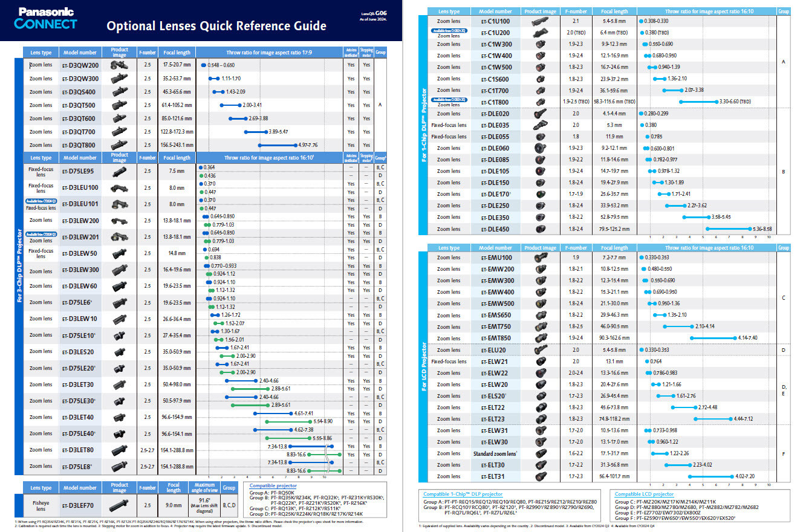Click model number ET-EMS650
803x532 pixels.
coord(496,315)
